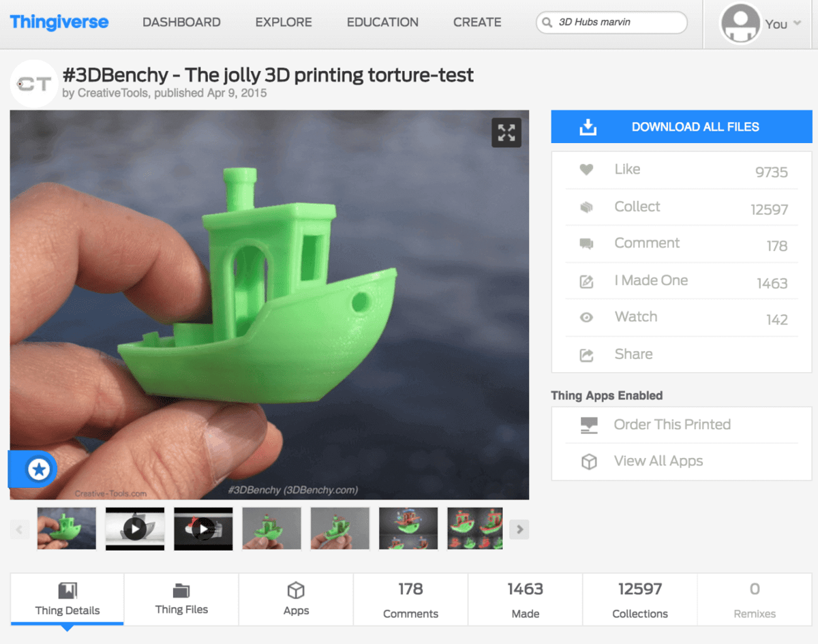Click the Watch label
The height and width of the screenshot is (644, 818).
click(x=636, y=317)
